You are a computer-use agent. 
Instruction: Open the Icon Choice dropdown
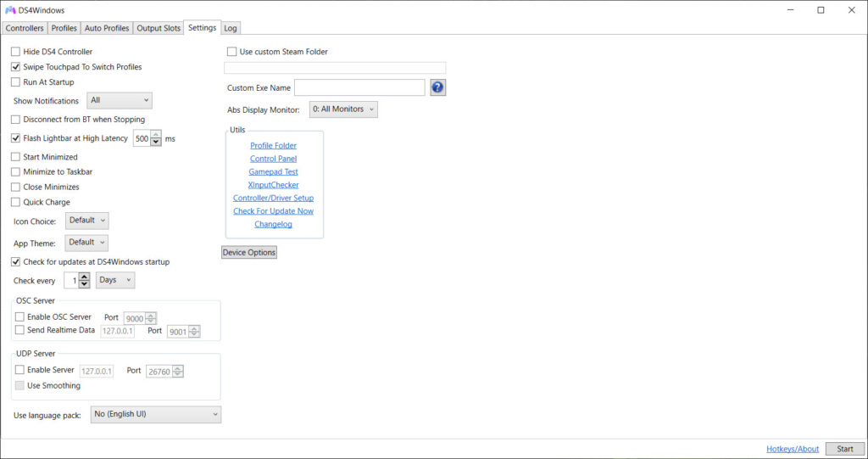pos(87,221)
